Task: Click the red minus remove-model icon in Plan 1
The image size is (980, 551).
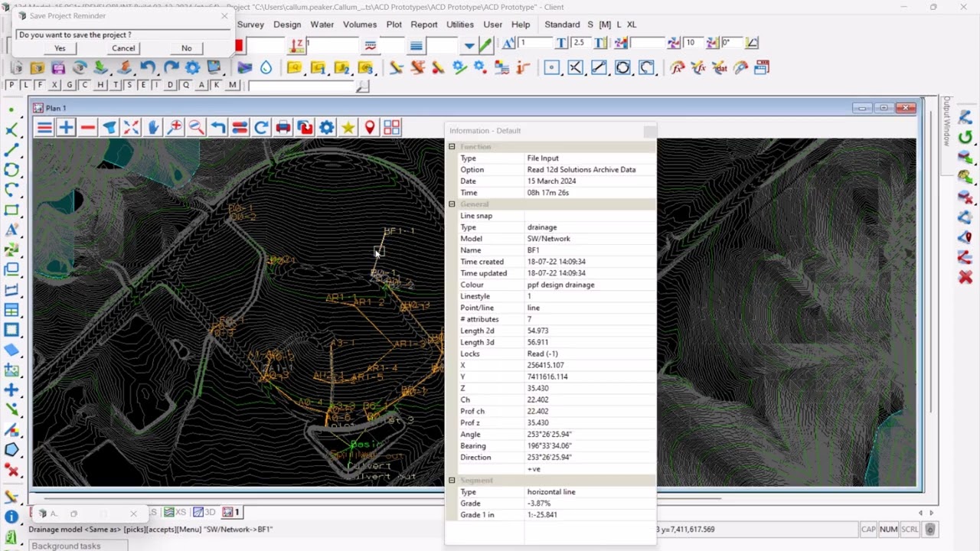Action: pos(88,128)
